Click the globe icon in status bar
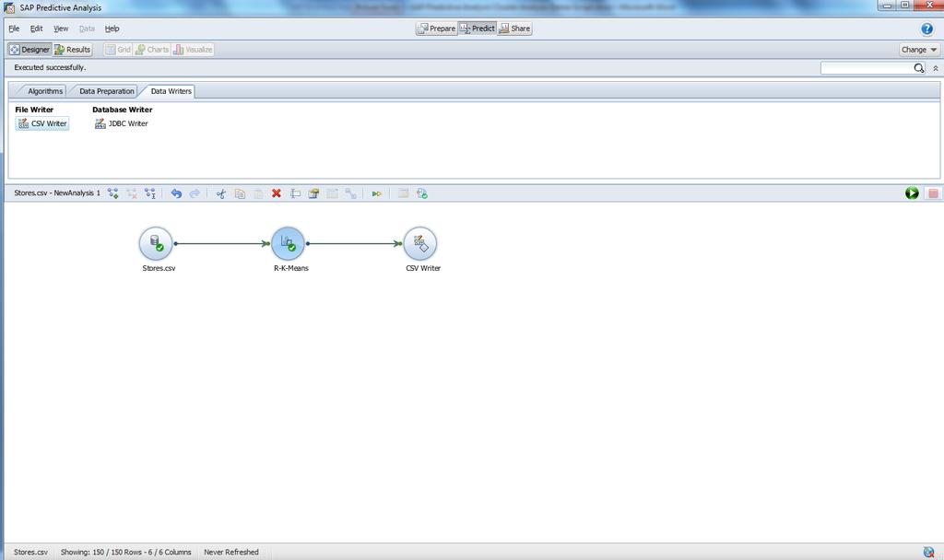The image size is (944, 560). click(928, 552)
